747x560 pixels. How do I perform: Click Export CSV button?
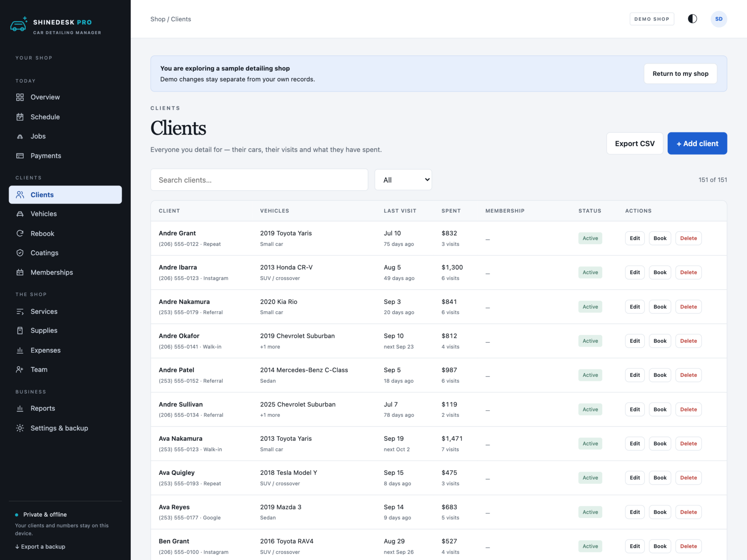pos(635,143)
